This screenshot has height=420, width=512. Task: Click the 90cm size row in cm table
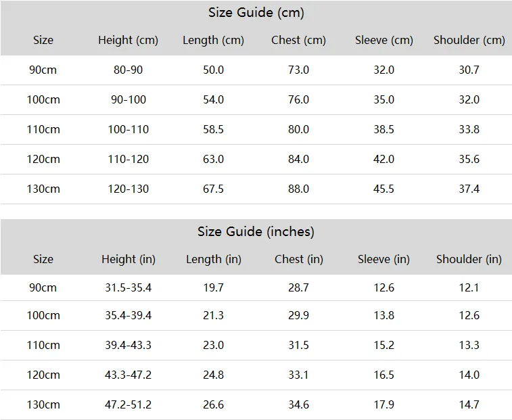pyautogui.click(x=256, y=70)
